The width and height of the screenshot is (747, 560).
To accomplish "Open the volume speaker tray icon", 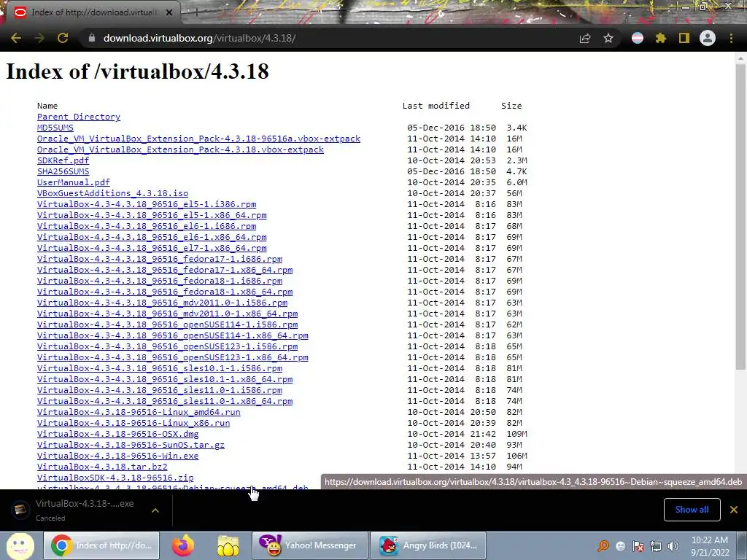I will pos(673,546).
